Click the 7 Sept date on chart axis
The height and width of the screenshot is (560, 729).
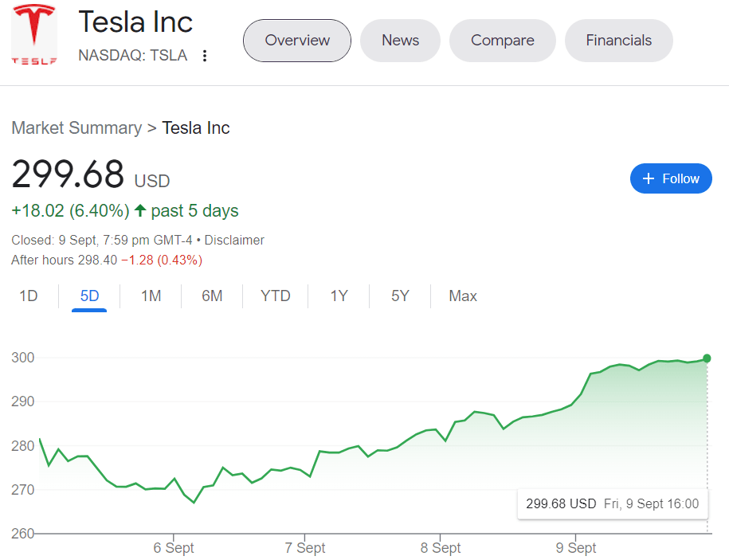305,548
